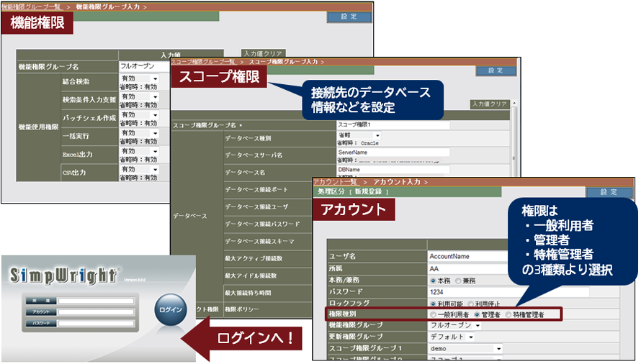Click 最大アクティブ接続数 label
Viewport: 641px width, 364px height.
254,258
